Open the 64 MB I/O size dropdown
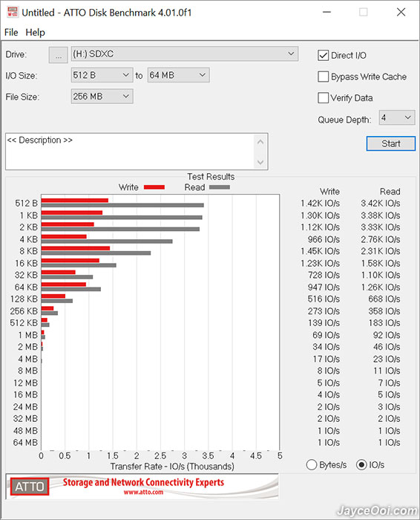Screen dimensions: 420x520 (179, 75)
